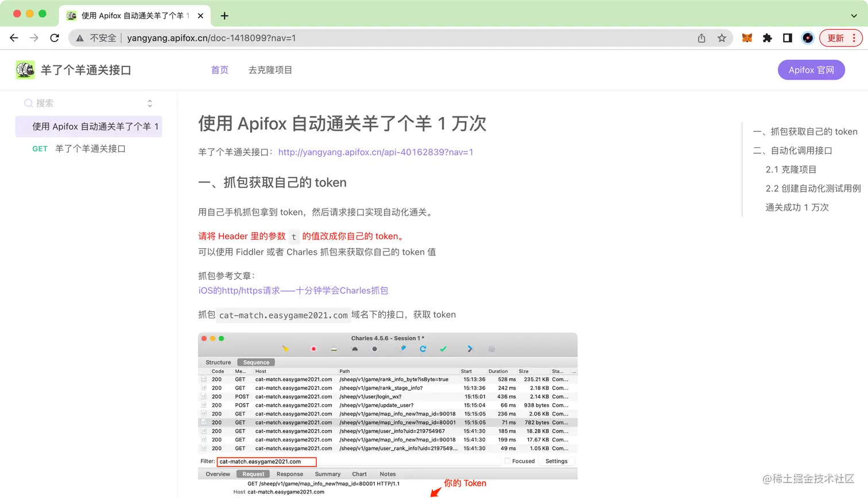Jump to 2.1 克隆项目 in outline
868x498 pixels.
coord(790,169)
